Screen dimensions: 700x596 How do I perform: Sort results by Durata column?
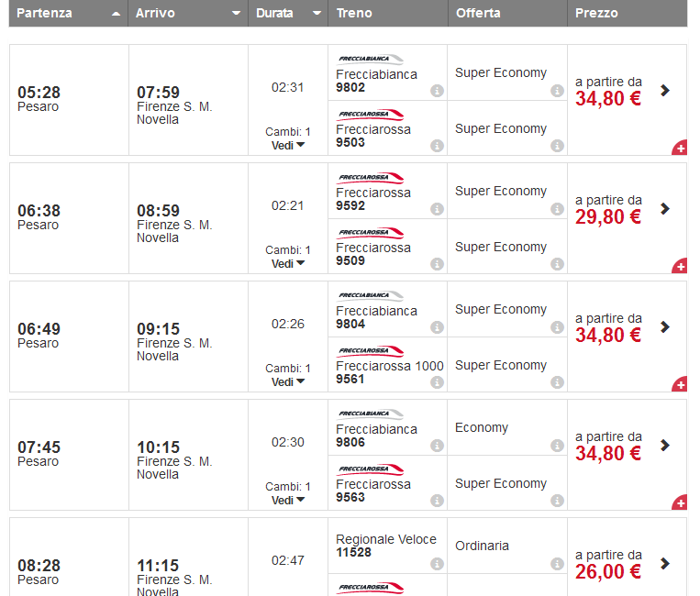click(287, 14)
